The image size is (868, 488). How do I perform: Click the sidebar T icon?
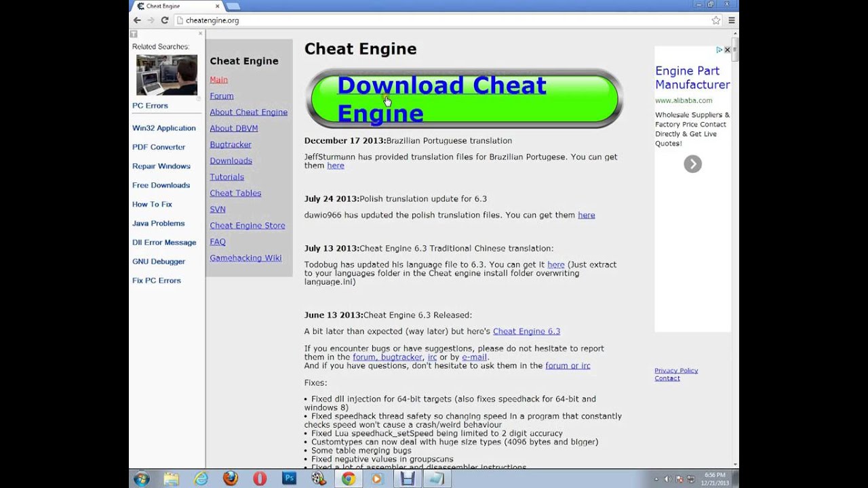[134, 34]
